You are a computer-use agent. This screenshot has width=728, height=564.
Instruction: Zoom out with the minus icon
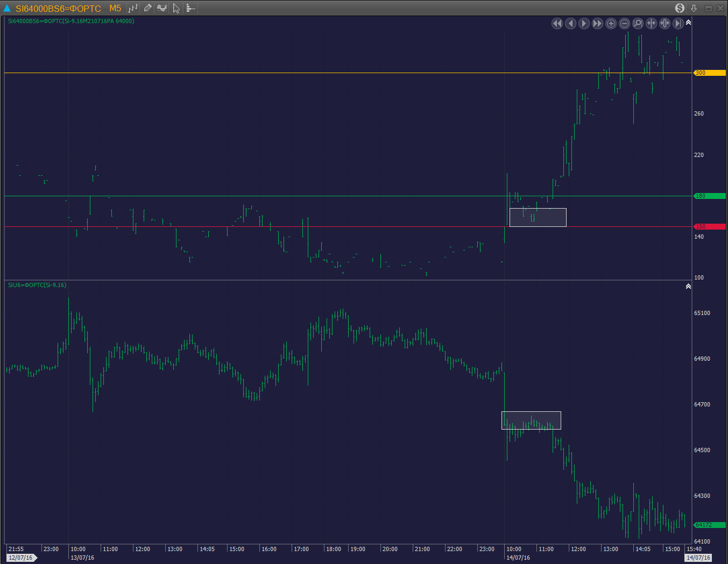(624, 23)
